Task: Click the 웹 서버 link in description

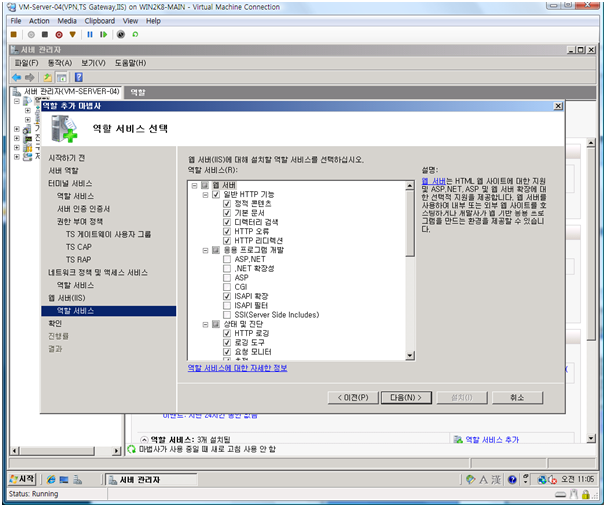Action: tap(434, 181)
